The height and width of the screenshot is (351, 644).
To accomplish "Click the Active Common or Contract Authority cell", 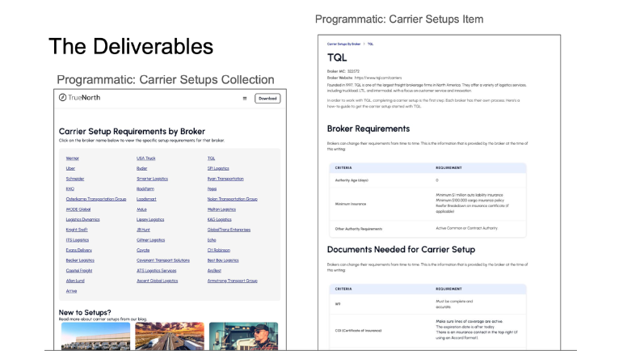I will (x=466, y=228).
